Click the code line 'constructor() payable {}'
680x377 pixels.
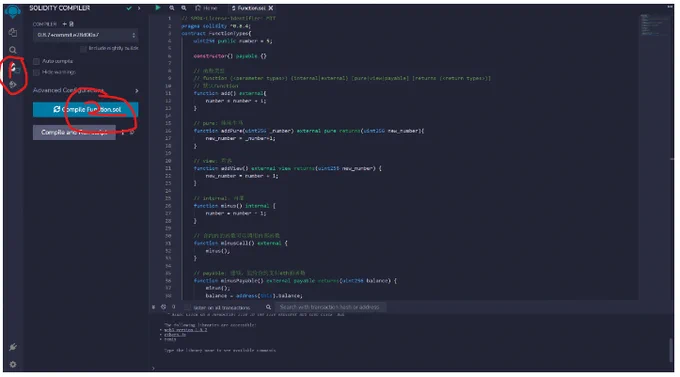pyautogui.click(x=230, y=56)
